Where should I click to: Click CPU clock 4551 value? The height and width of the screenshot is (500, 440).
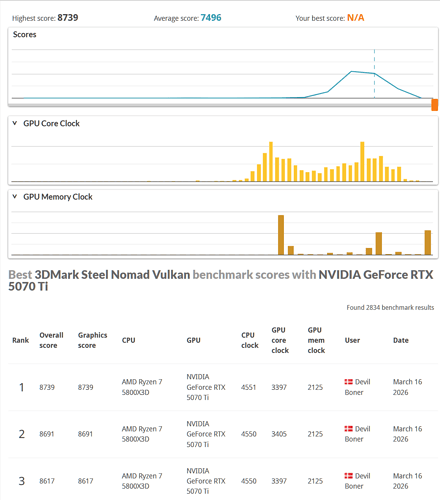pyautogui.click(x=249, y=387)
